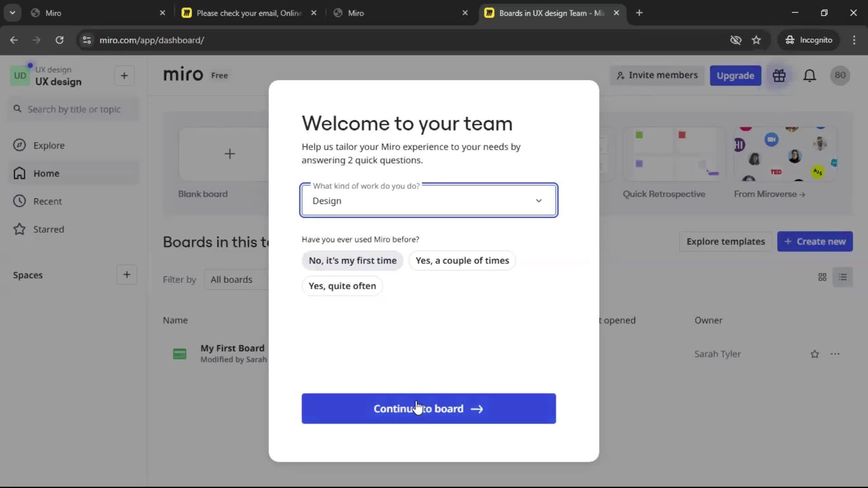Screen dimensions: 868x488
Task: View site information icon
Action: point(87,40)
